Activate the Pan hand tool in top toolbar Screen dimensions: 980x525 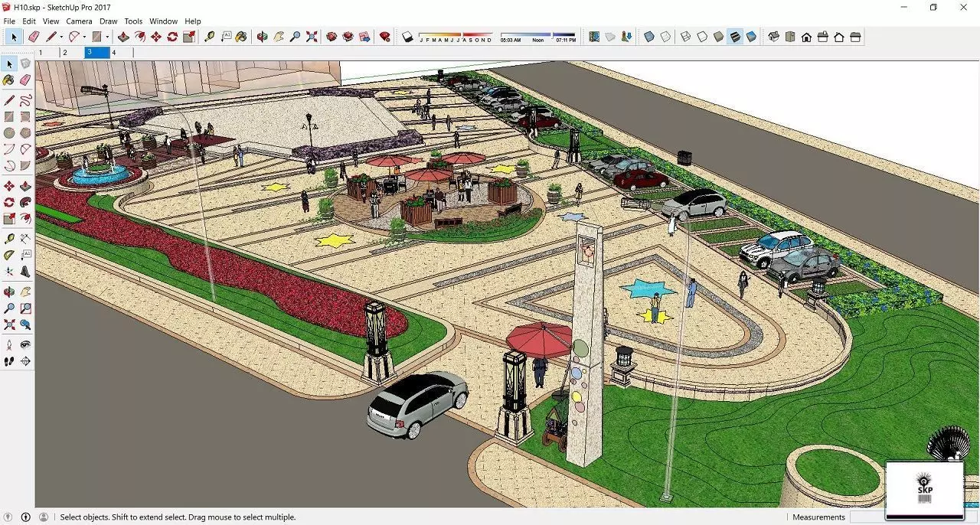pyautogui.click(x=279, y=37)
